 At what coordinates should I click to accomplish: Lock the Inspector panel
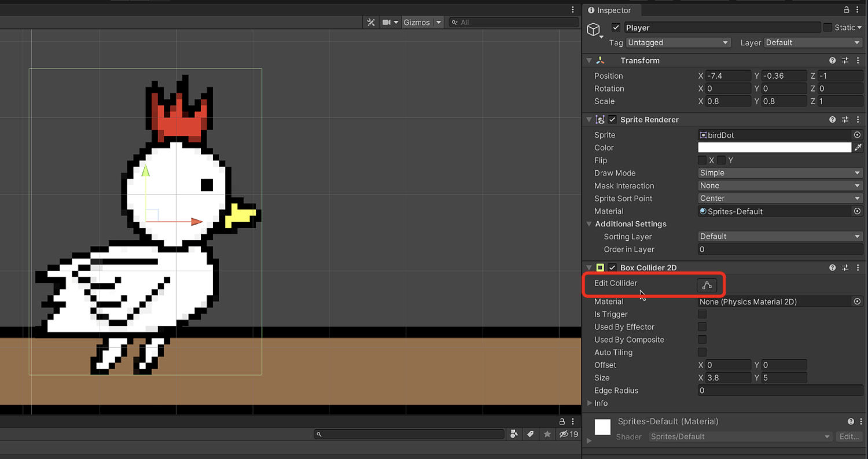point(847,10)
